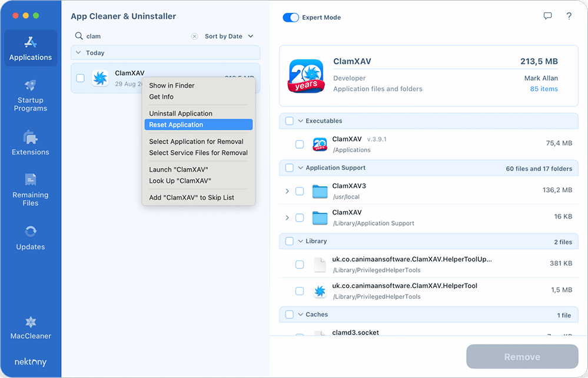Click into the search field containing clam

(137, 36)
